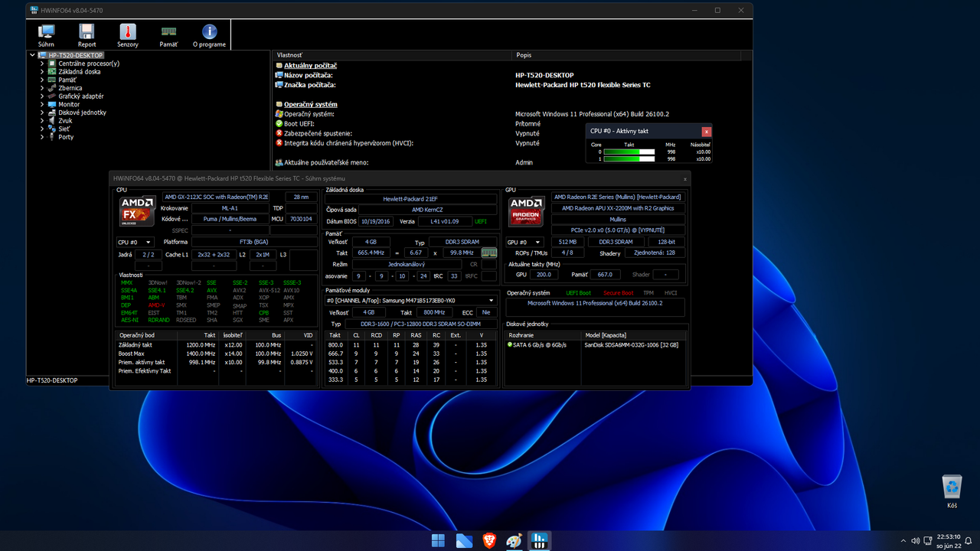Select the Základná doska tree item
The image size is (980, 551).
point(80,72)
